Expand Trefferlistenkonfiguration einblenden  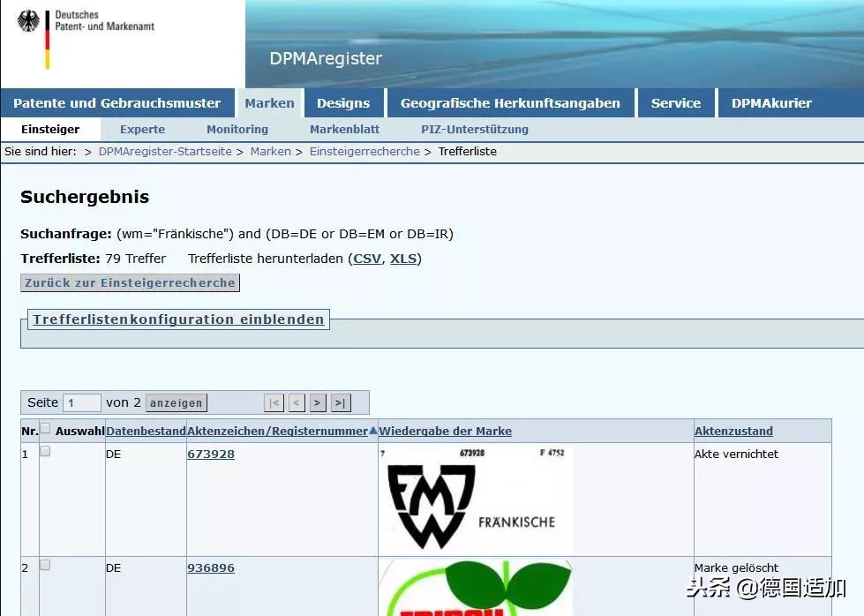coord(178,319)
